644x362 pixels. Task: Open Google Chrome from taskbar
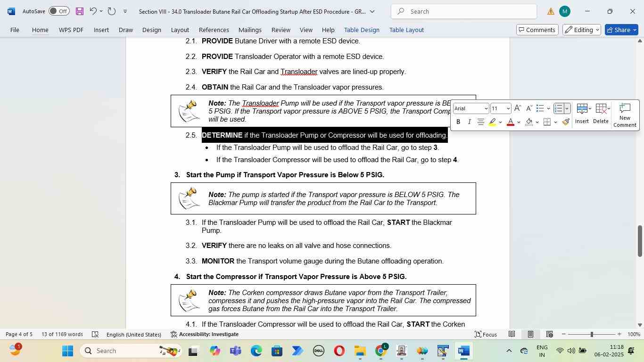pyautogui.click(x=381, y=351)
